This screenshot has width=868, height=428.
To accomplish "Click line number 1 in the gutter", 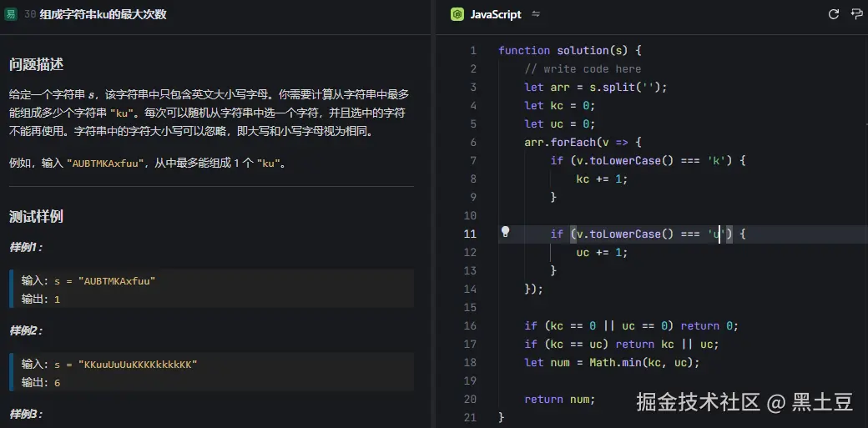I will pos(472,50).
